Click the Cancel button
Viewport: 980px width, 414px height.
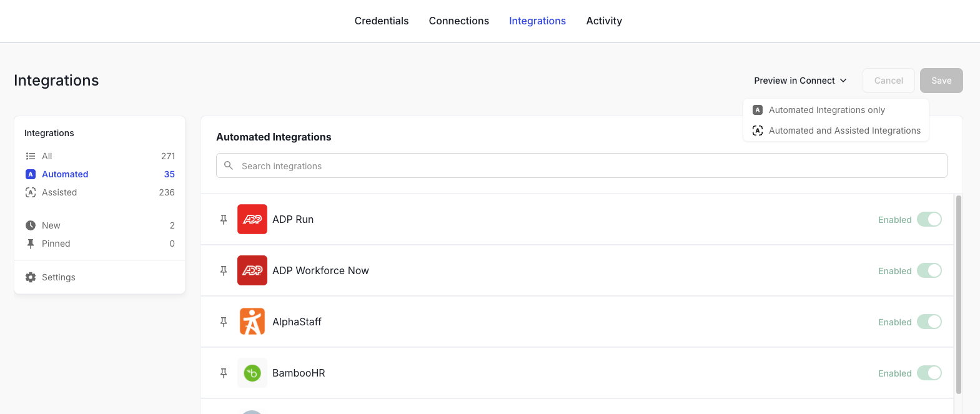click(x=889, y=81)
